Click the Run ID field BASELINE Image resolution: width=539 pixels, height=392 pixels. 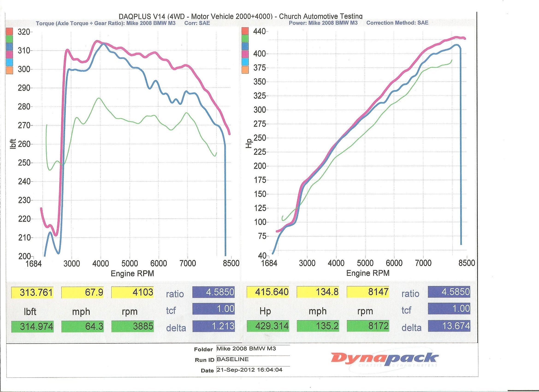click(x=253, y=359)
